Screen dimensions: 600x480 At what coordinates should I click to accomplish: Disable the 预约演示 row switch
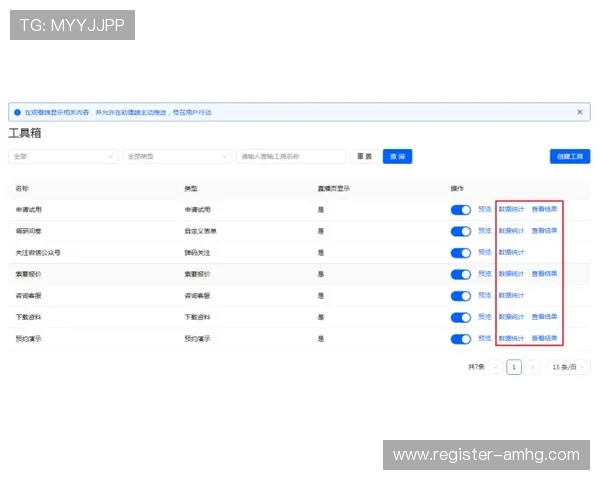(x=461, y=339)
